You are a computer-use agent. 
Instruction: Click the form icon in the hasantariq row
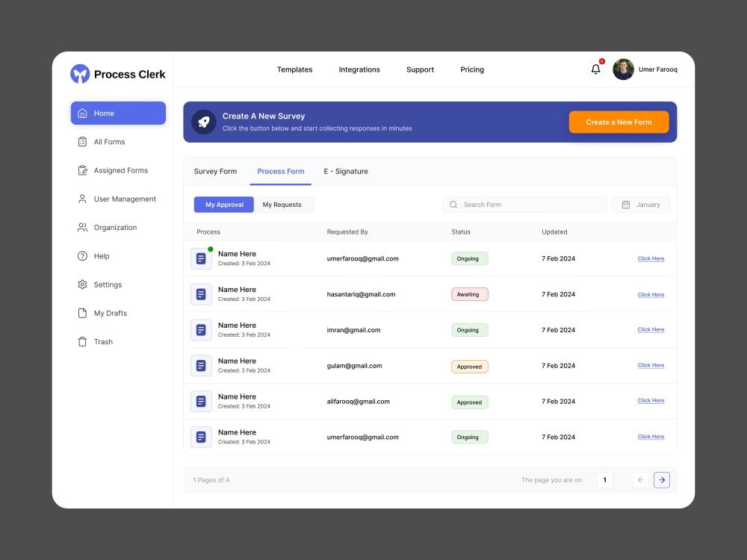201,294
